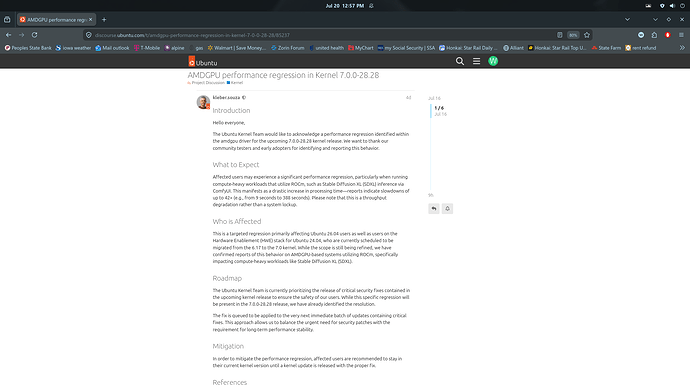Reply to topic using the arrow button
The height and width of the screenshot is (388, 690).
(x=434, y=209)
